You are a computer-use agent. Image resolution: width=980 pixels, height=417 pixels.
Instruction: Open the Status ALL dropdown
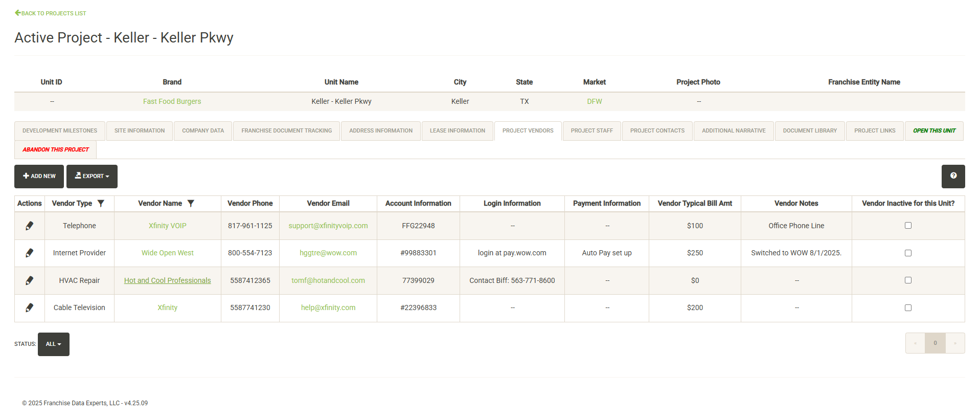coord(53,344)
